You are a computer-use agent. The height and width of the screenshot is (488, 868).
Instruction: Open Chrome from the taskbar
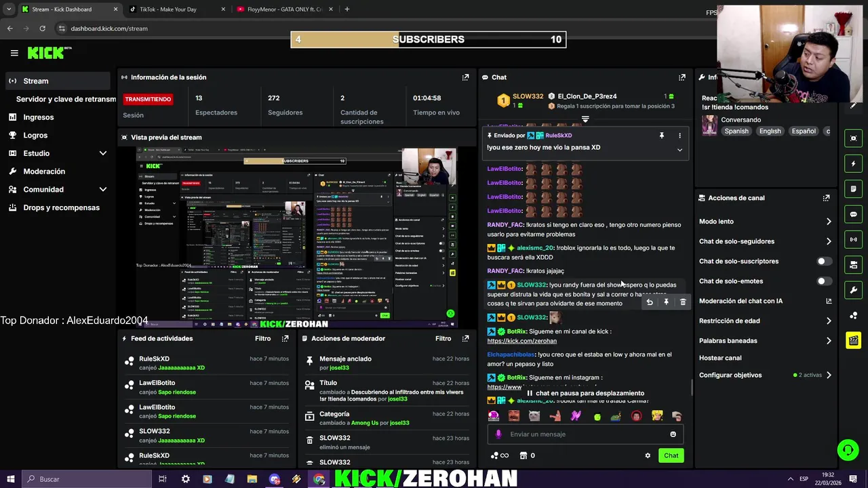tap(319, 479)
